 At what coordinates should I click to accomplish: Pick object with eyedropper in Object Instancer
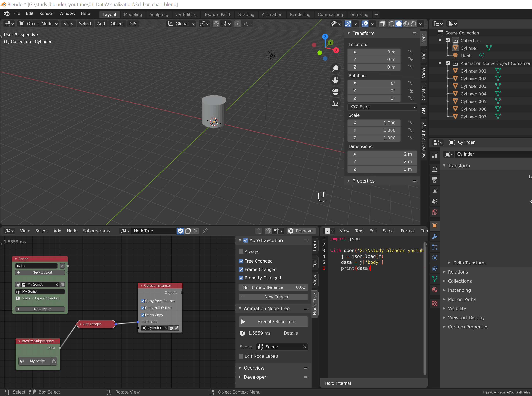point(177,328)
